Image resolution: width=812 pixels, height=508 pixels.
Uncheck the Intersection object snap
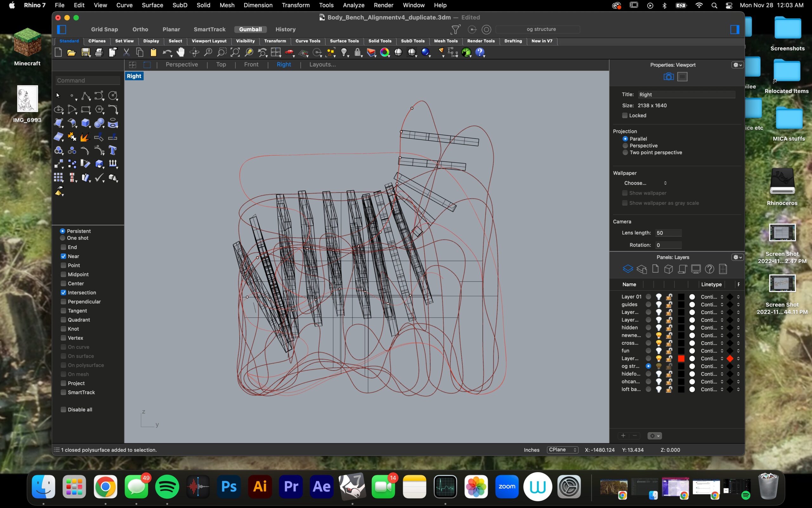coord(63,293)
